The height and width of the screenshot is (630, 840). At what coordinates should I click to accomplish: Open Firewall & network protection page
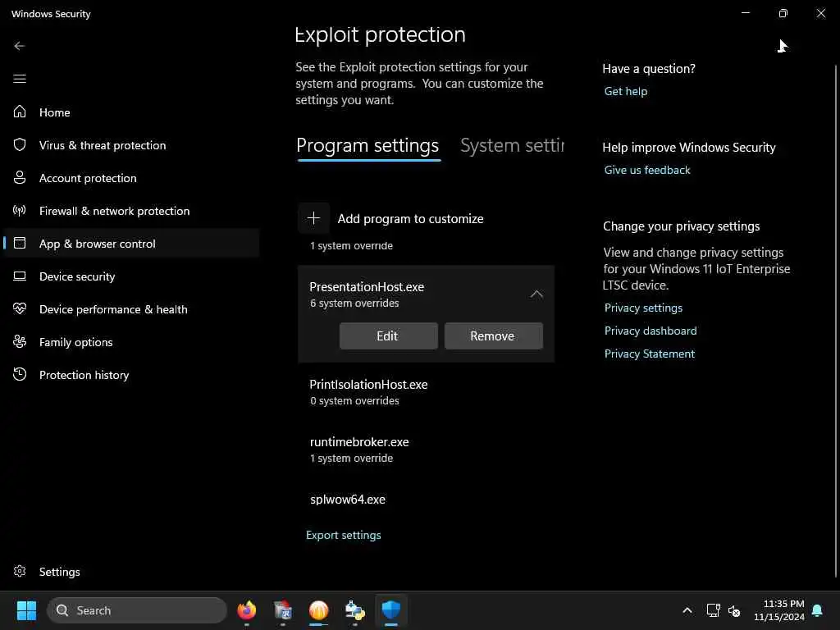tap(131, 211)
